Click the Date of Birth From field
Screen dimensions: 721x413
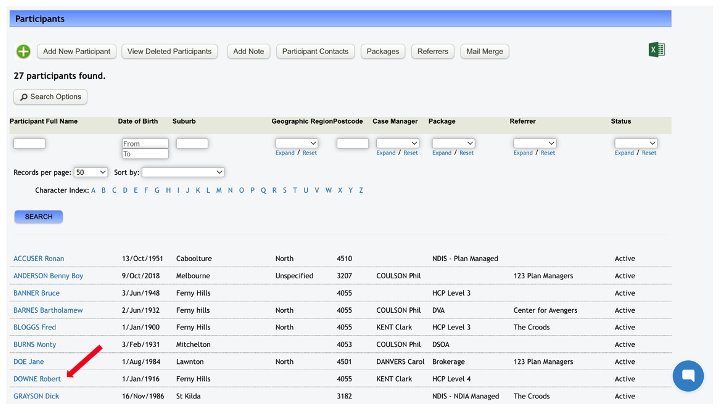(x=145, y=143)
